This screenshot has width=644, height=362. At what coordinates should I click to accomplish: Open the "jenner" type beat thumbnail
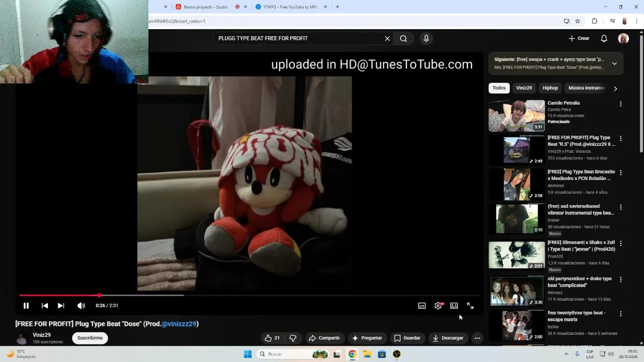(517, 255)
